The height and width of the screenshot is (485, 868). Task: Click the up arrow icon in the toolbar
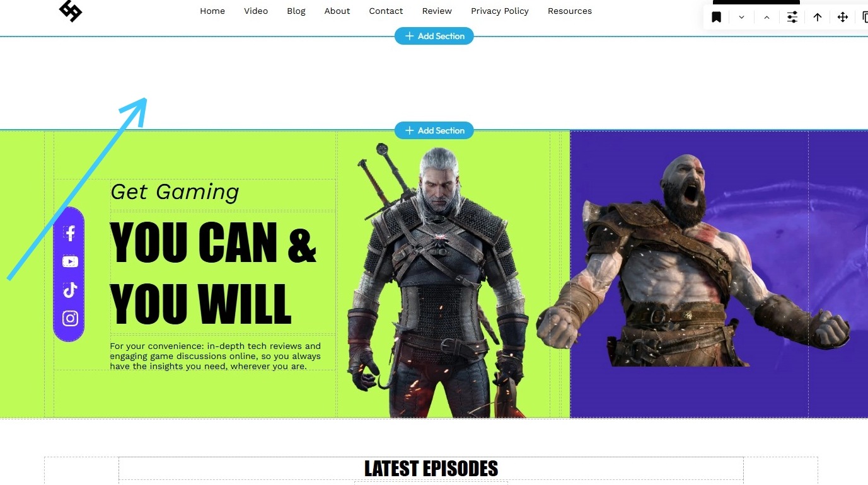(x=818, y=17)
